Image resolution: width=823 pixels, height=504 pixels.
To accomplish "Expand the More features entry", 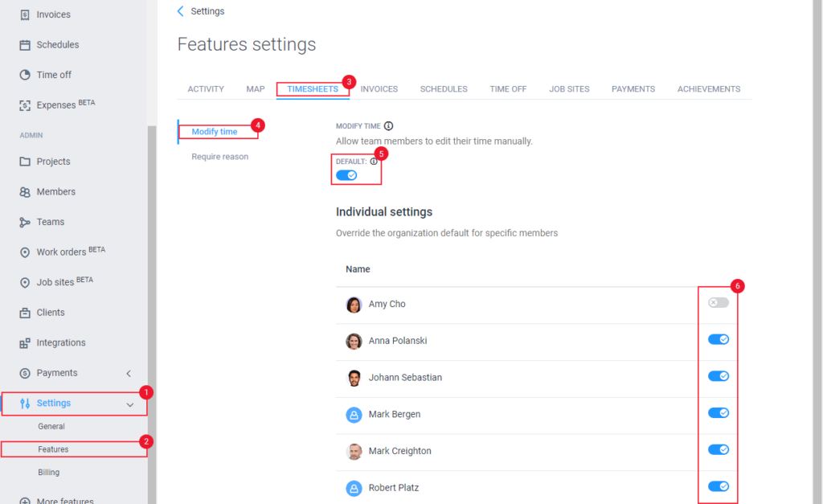I will pos(64,498).
